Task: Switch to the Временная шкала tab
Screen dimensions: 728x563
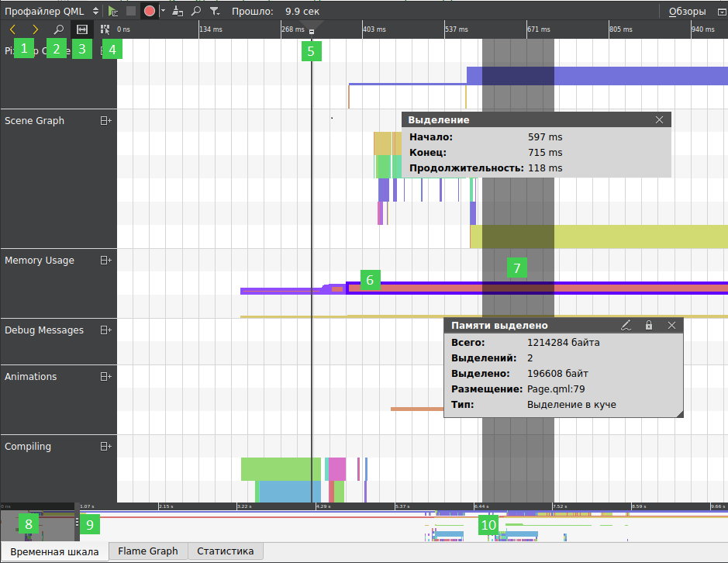Action: pyautogui.click(x=54, y=552)
